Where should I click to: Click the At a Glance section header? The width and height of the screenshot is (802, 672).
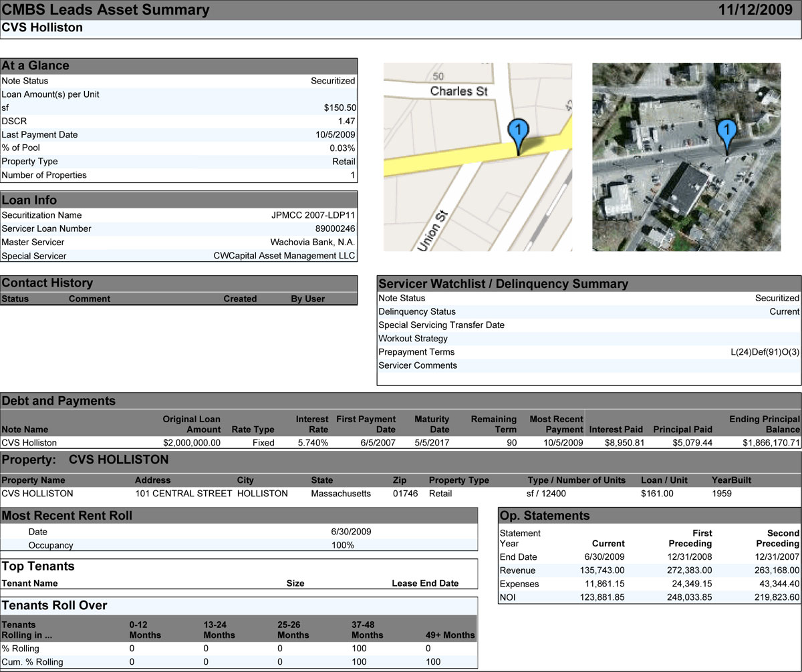[x=179, y=65]
